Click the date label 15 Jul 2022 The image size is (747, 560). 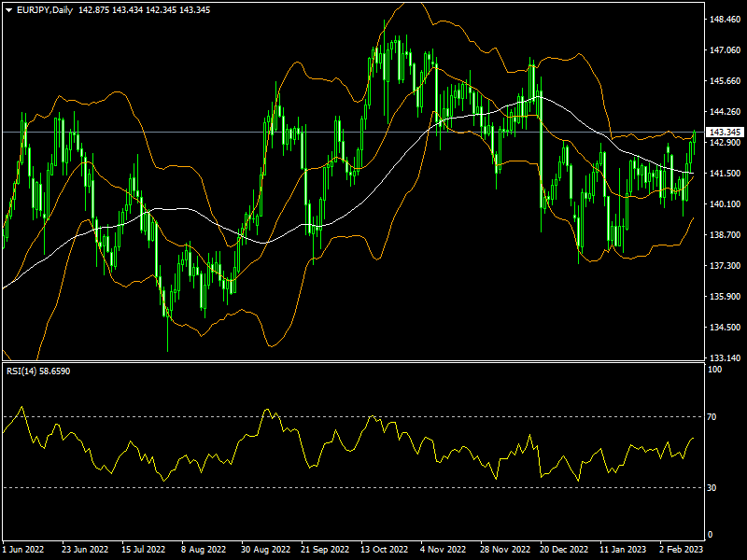144,549
